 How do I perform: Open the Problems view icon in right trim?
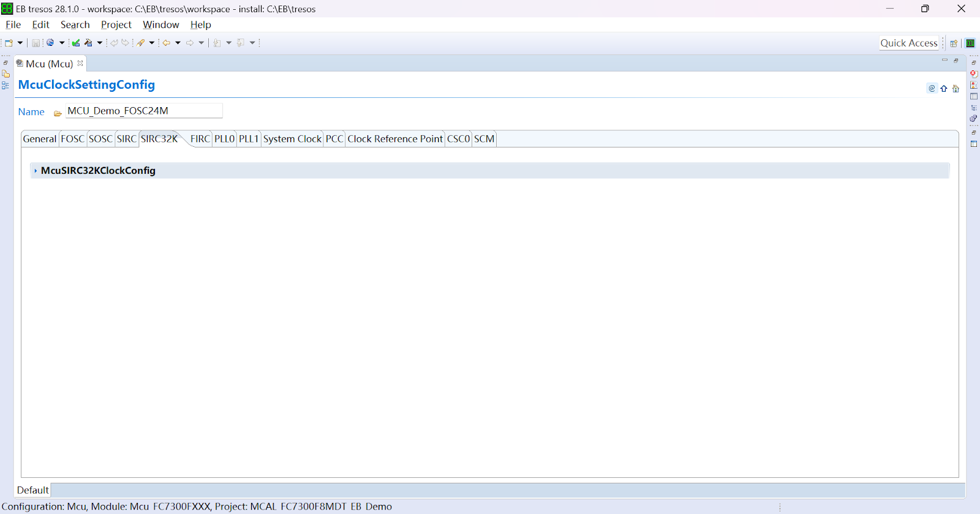click(974, 85)
